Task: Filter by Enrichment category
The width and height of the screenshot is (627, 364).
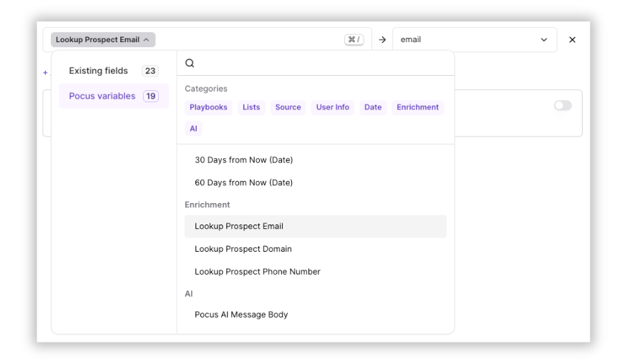Action: [417, 107]
